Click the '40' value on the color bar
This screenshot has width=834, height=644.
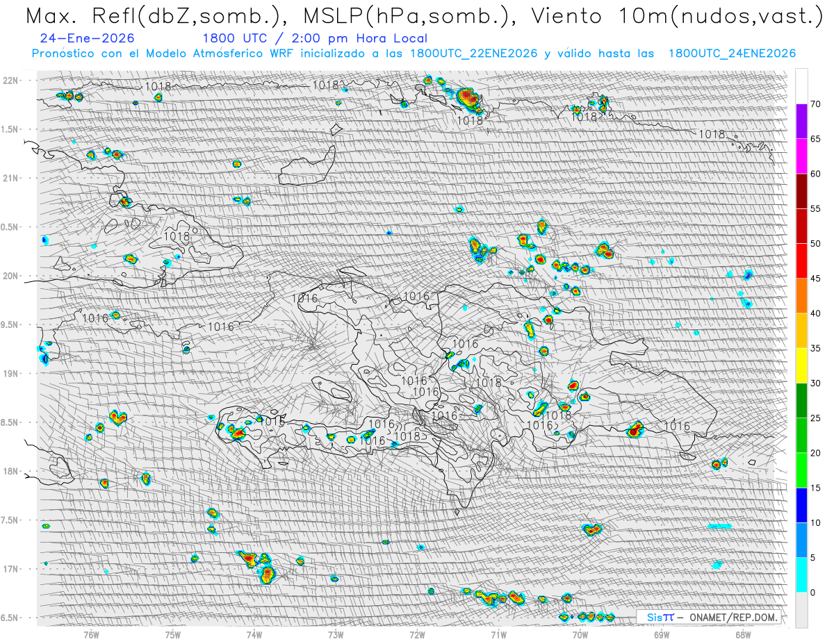point(815,313)
